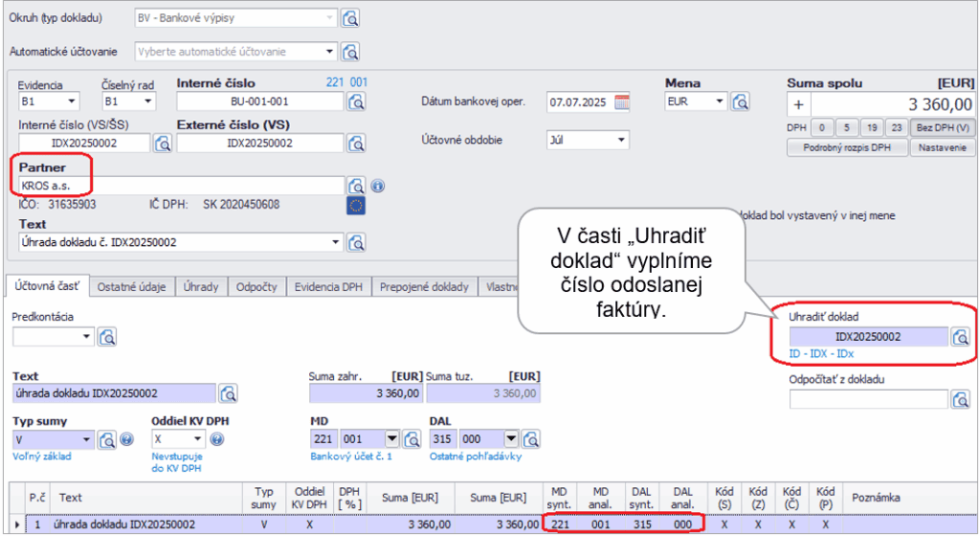Open the Evidencia DPH tab

pyautogui.click(x=329, y=286)
